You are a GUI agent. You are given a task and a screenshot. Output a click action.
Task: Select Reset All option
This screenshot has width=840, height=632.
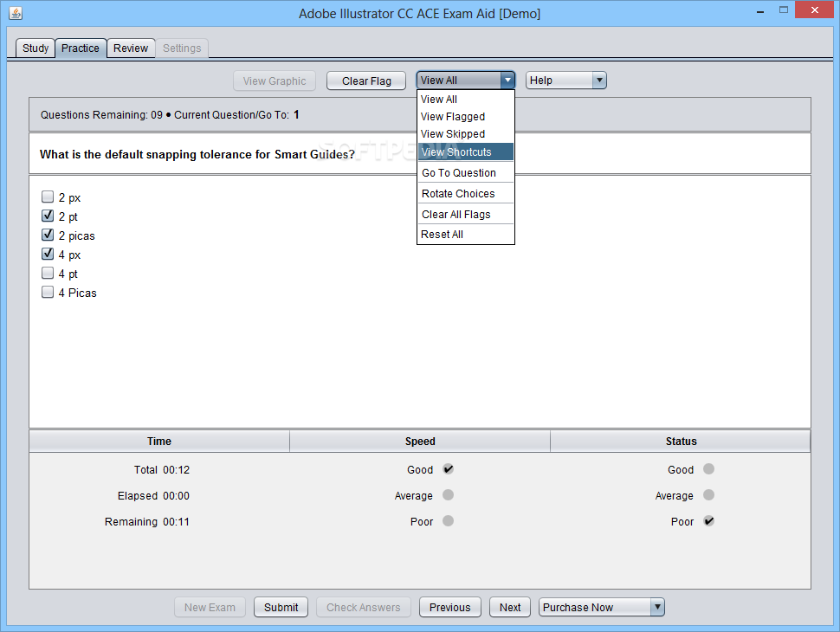click(466, 235)
